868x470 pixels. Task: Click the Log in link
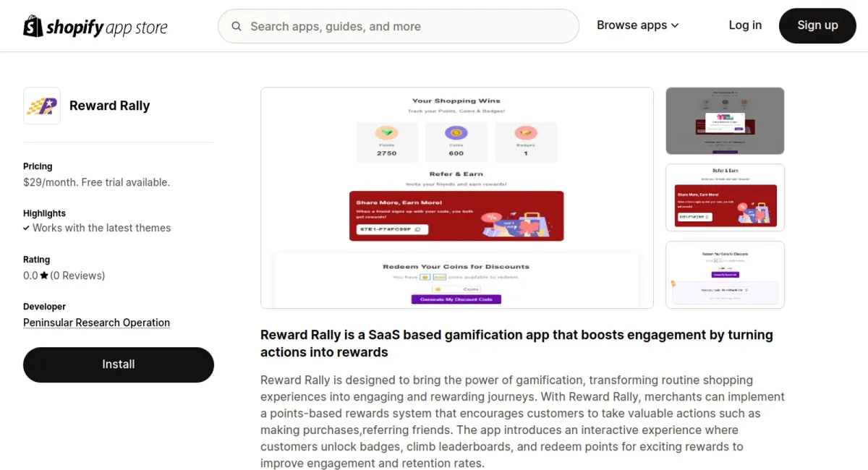point(745,25)
